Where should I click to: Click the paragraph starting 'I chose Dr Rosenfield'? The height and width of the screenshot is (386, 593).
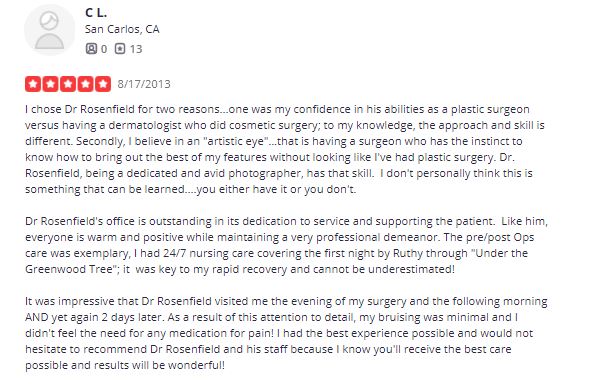pyautogui.click(x=285, y=149)
